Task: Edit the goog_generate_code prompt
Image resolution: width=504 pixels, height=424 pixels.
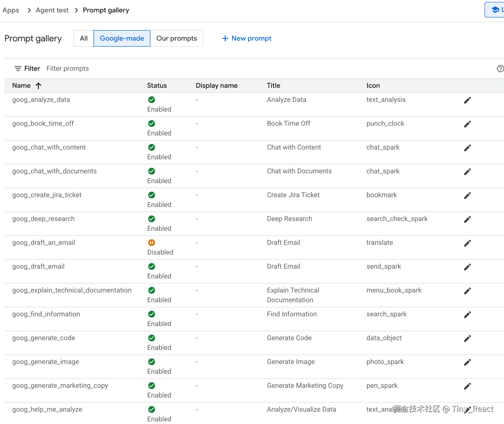Action: [x=467, y=339]
